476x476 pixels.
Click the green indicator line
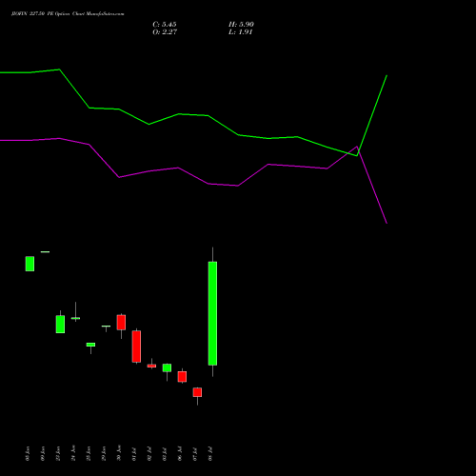[x=208, y=115]
